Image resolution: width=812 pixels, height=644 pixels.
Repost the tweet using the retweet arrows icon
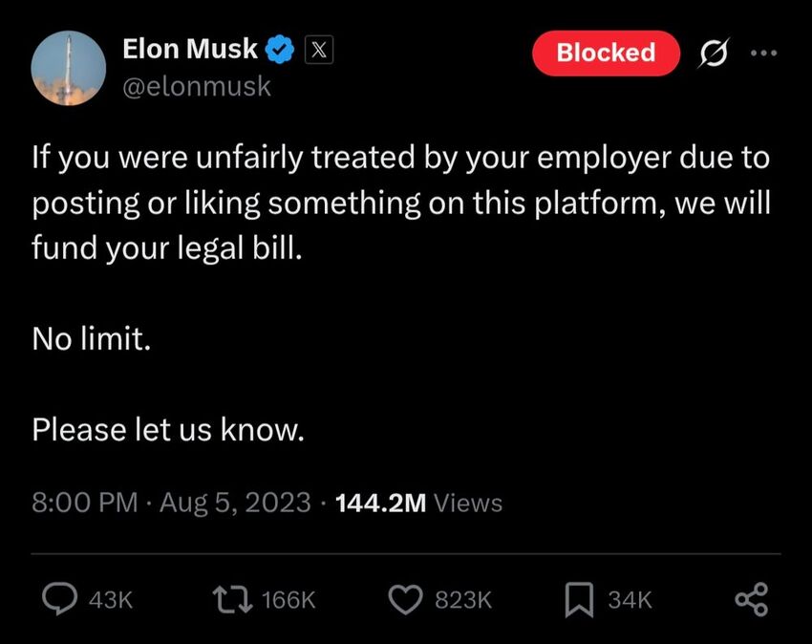(x=232, y=599)
